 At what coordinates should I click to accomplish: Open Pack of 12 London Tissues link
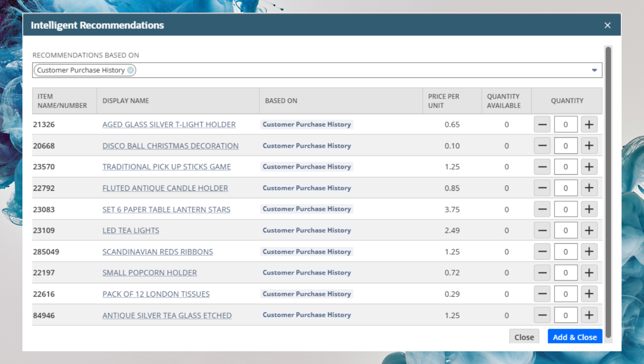coord(156,294)
